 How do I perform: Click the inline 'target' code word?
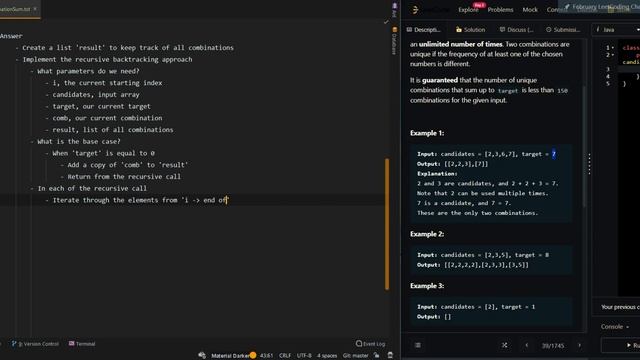tap(508, 91)
